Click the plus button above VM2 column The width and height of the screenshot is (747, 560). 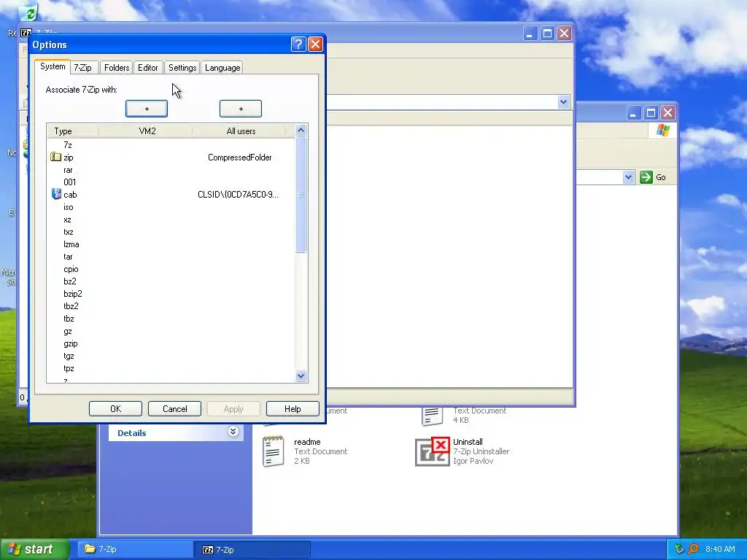pos(146,109)
